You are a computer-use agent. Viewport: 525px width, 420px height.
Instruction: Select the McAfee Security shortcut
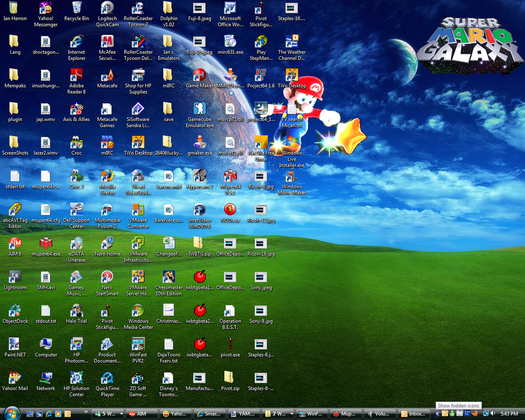107,48
